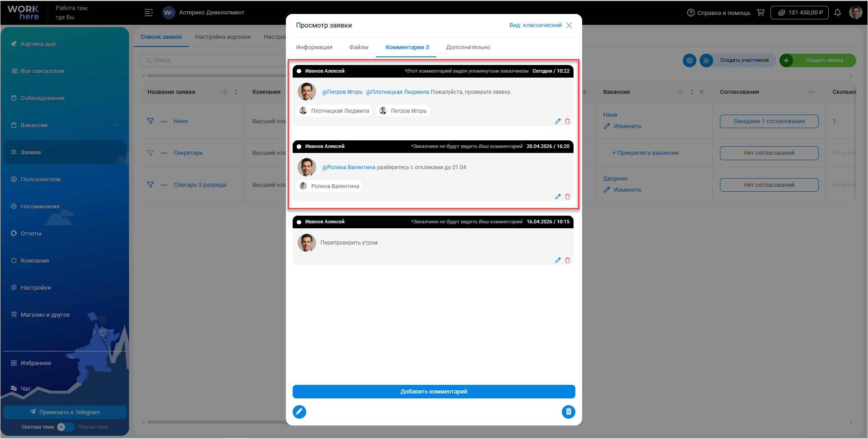Switch to Файлы tab
The height and width of the screenshot is (439, 868).
[359, 47]
